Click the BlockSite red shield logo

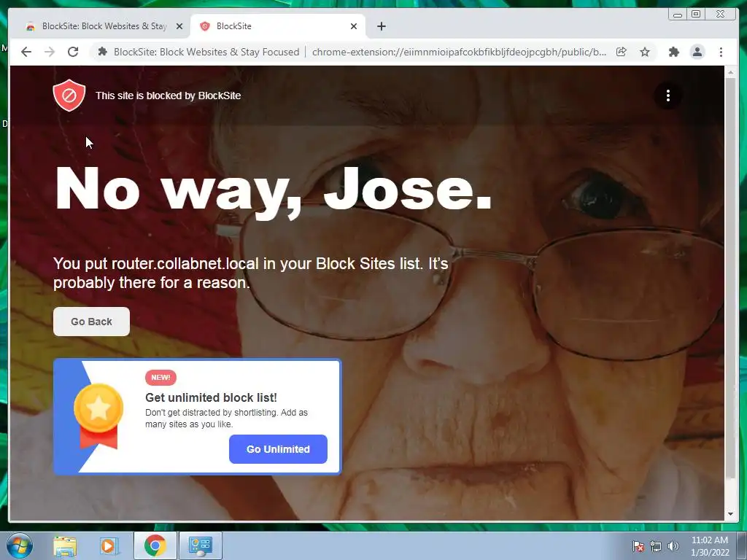69,96
